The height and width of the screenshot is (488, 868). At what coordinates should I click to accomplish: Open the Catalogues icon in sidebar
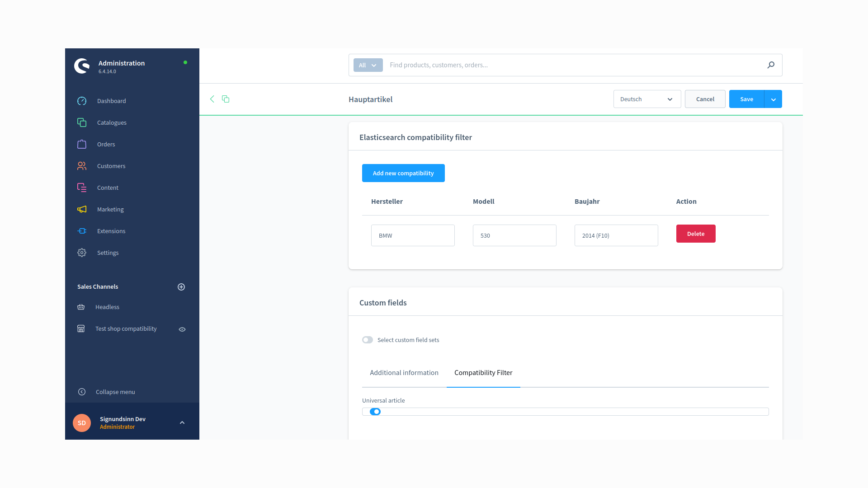pos(82,122)
